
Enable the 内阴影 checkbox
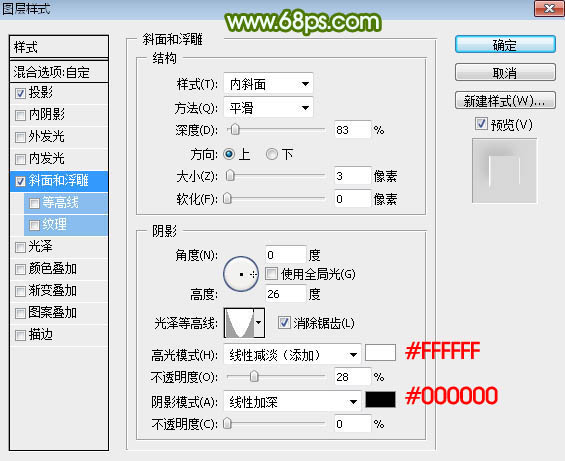(20, 115)
